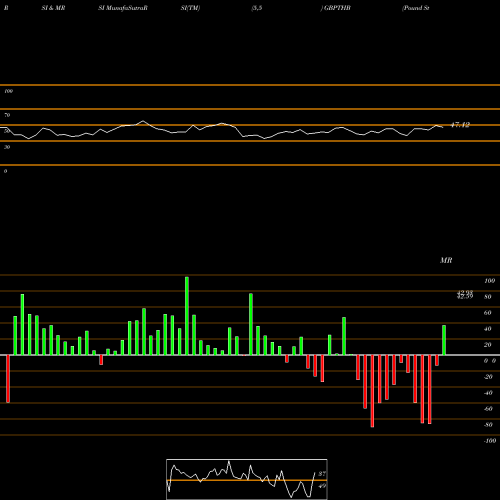Click the MR axis '60' label
Image resolution: width=500 pixels, height=500 pixels.
[488, 313]
